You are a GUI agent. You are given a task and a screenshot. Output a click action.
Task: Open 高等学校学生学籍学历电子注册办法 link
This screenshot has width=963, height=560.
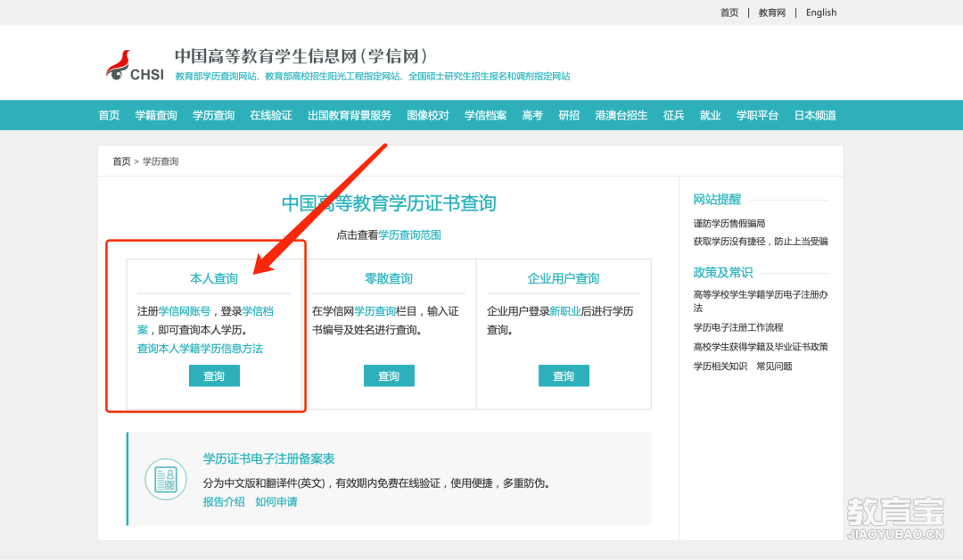point(761,301)
